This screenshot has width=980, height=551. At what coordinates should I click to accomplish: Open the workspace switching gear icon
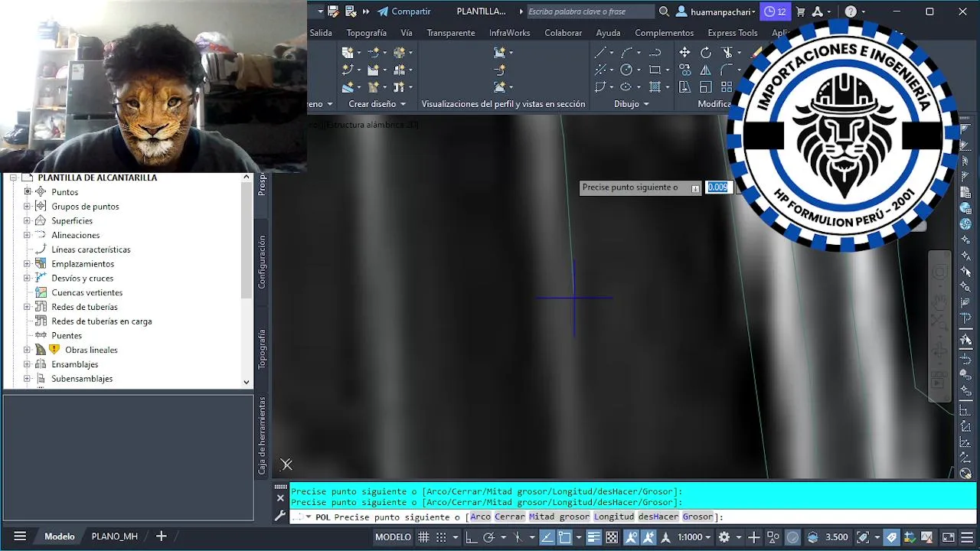724,537
